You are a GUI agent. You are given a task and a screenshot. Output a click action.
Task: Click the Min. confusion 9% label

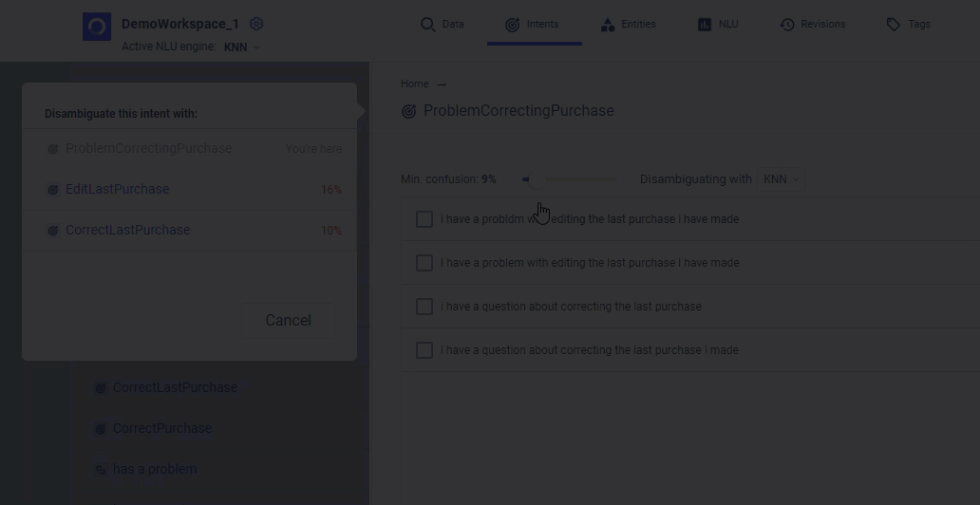click(448, 179)
